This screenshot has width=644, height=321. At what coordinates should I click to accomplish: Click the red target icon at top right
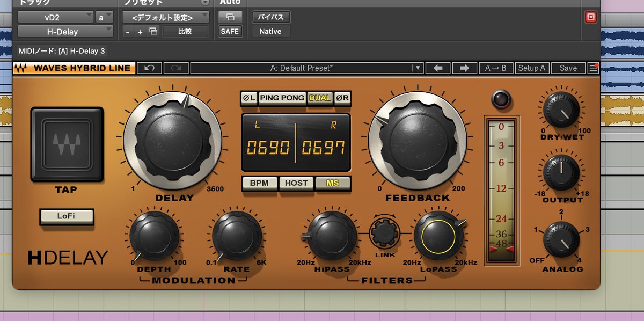click(590, 17)
